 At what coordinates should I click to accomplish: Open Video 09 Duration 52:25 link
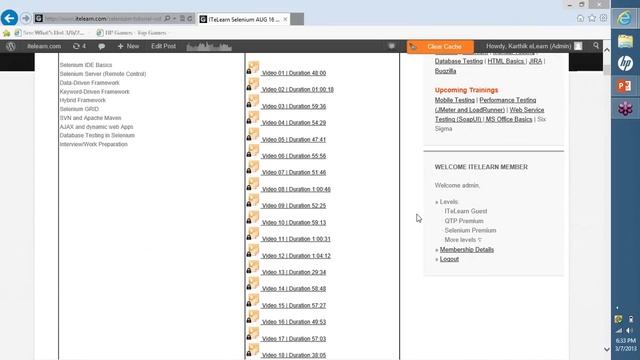coord(293,206)
